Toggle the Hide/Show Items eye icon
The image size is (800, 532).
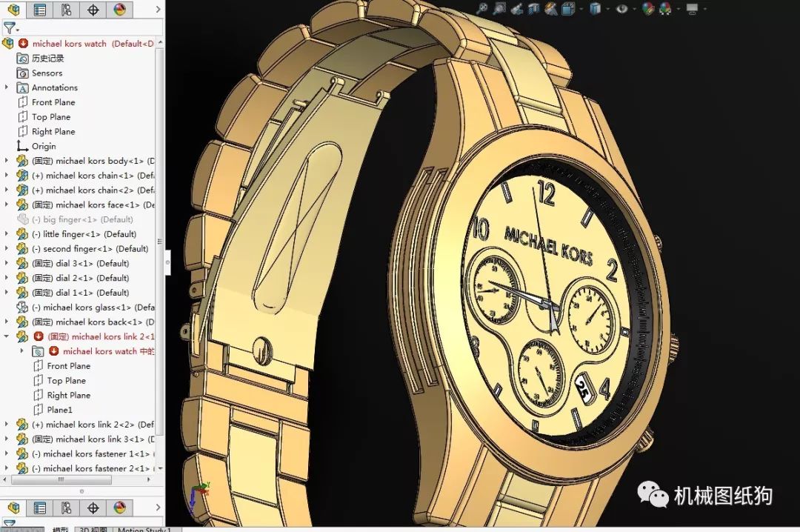tap(621, 8)
